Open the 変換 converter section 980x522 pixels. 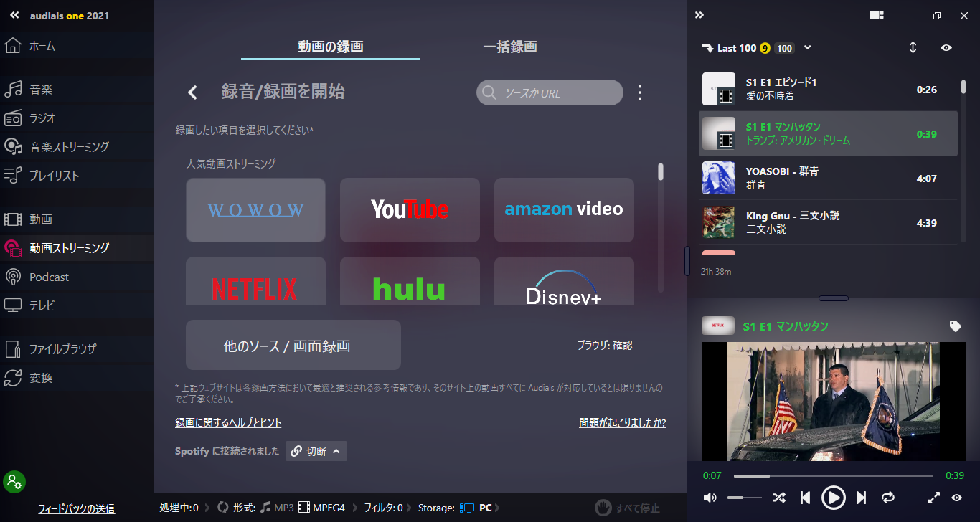click(76, 378)
